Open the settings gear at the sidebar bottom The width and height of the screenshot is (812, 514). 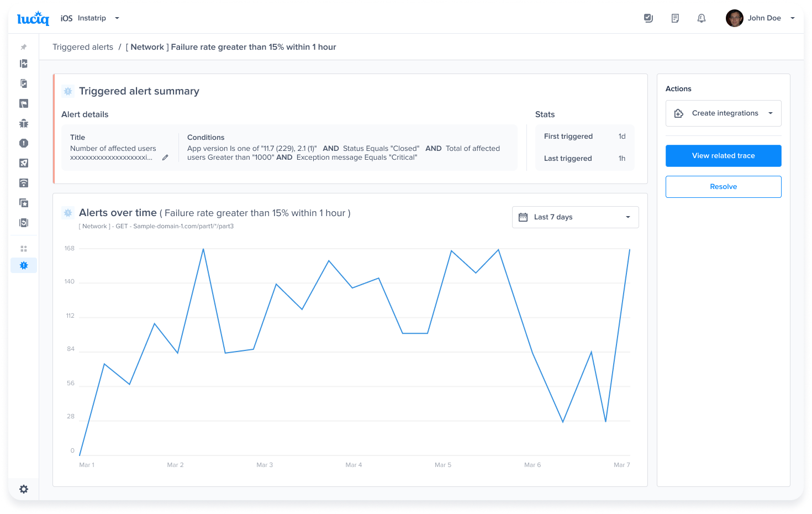24,489
